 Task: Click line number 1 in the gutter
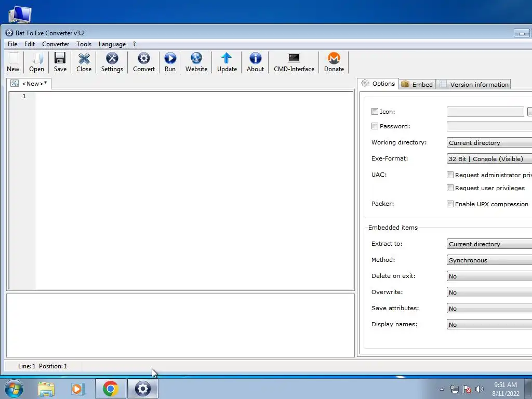(x=24, y=96)
